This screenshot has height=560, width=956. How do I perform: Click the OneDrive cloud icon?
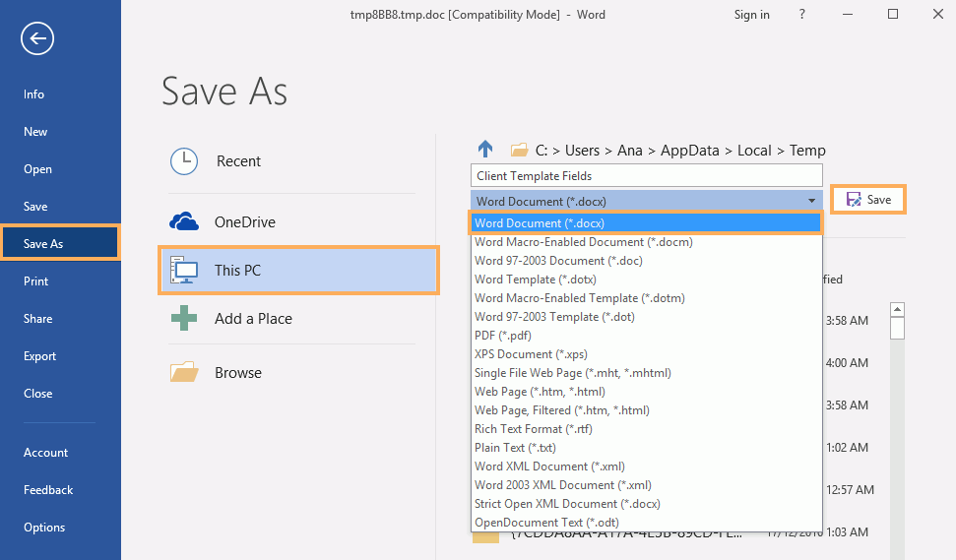pos(184,222)
